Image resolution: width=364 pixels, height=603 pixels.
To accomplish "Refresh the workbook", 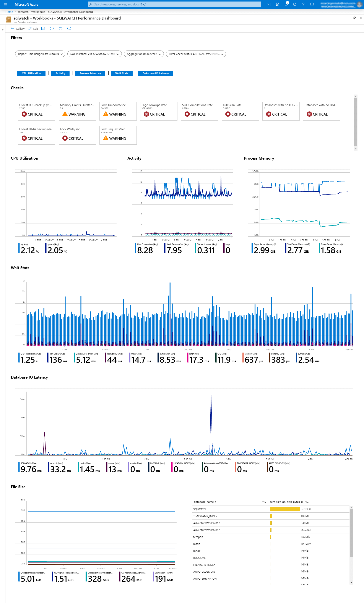I will 52,28.
